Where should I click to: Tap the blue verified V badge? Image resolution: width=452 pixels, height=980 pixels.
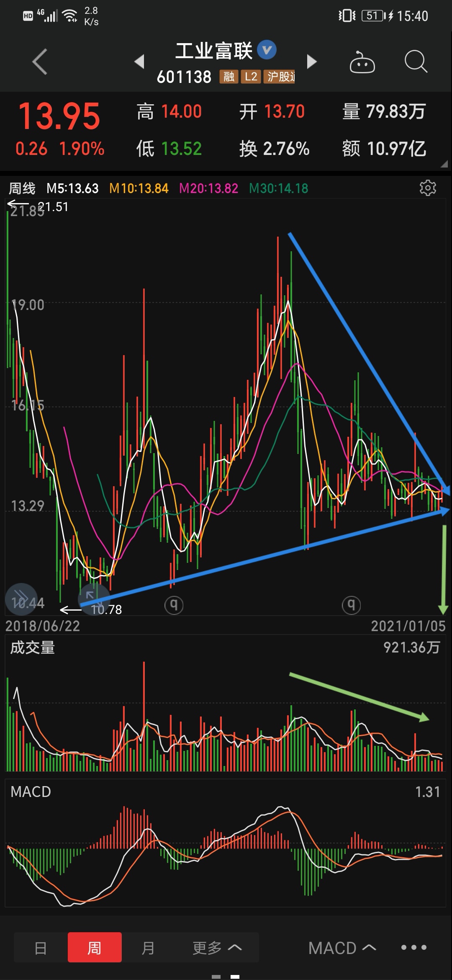coord(267,51)
